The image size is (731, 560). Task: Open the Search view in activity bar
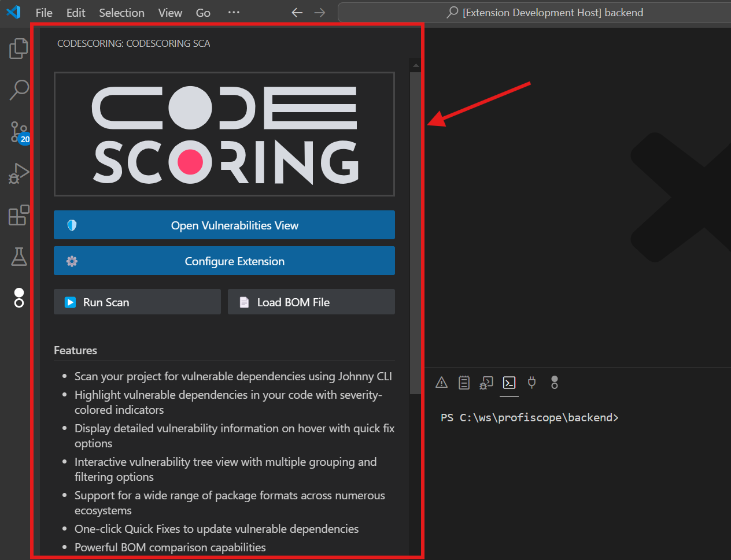click(x=19, y=90)
